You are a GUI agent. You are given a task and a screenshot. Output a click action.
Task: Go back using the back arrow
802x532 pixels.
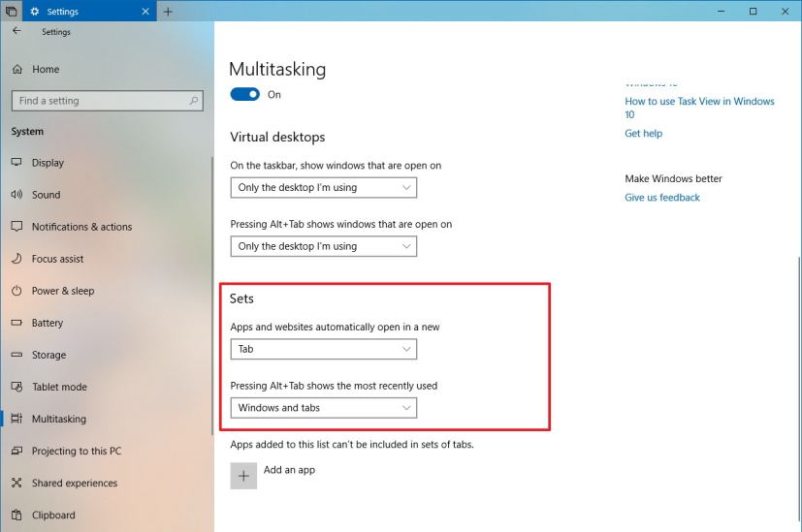(x=16, y=31)
